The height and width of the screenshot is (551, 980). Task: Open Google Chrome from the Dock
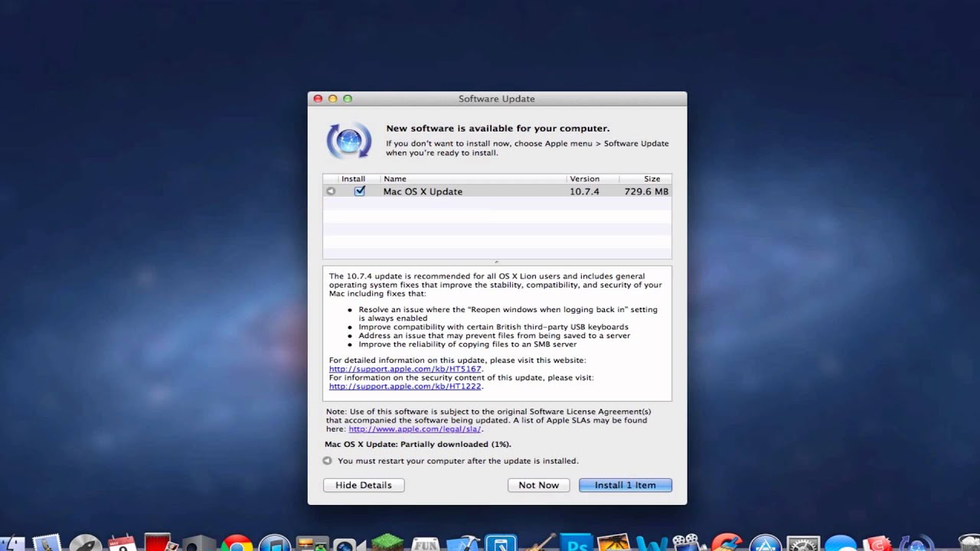(237, 543)
